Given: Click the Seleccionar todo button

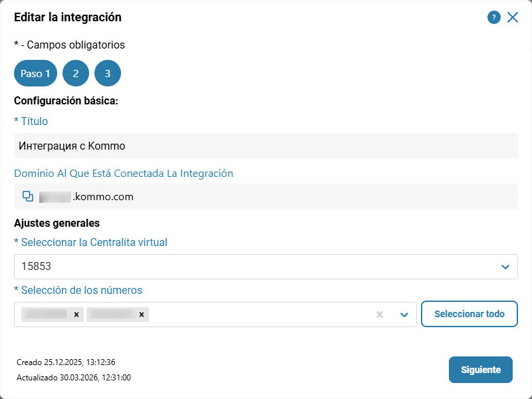Looking at the screenshot, I should coord(469,314).
